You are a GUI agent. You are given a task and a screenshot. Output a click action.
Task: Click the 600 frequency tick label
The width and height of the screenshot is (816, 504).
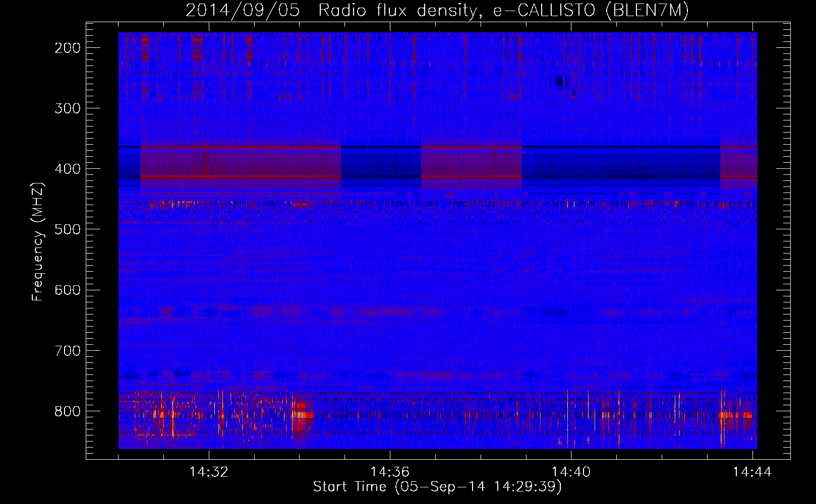click(67, 290)
